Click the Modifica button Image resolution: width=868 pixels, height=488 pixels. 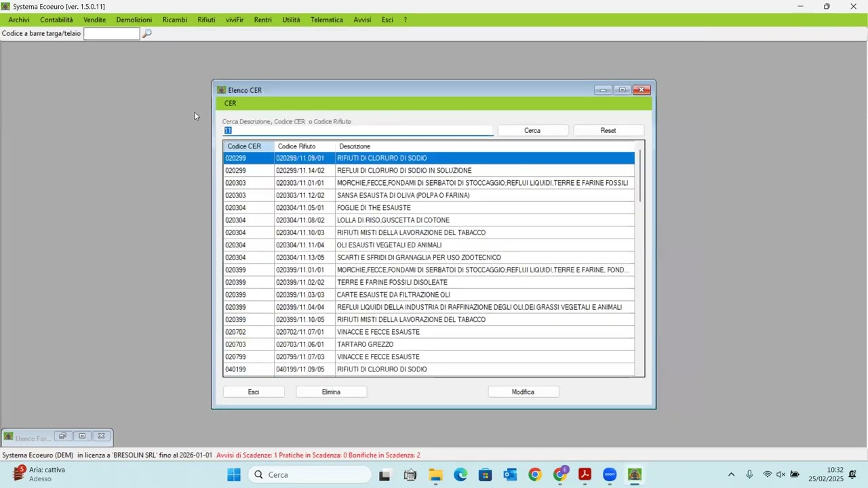(523, 392)
